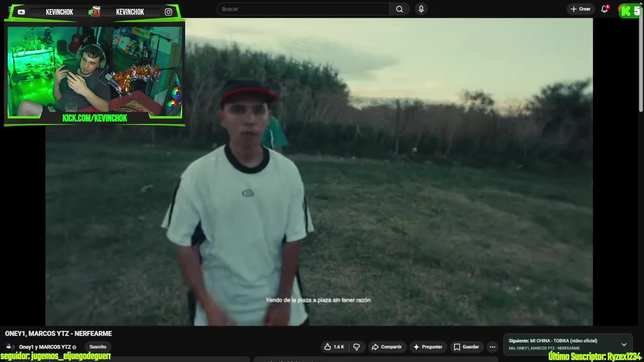
Task: Open Oney1 y MARCOS YTZ channel link
Action: point(45,347)
